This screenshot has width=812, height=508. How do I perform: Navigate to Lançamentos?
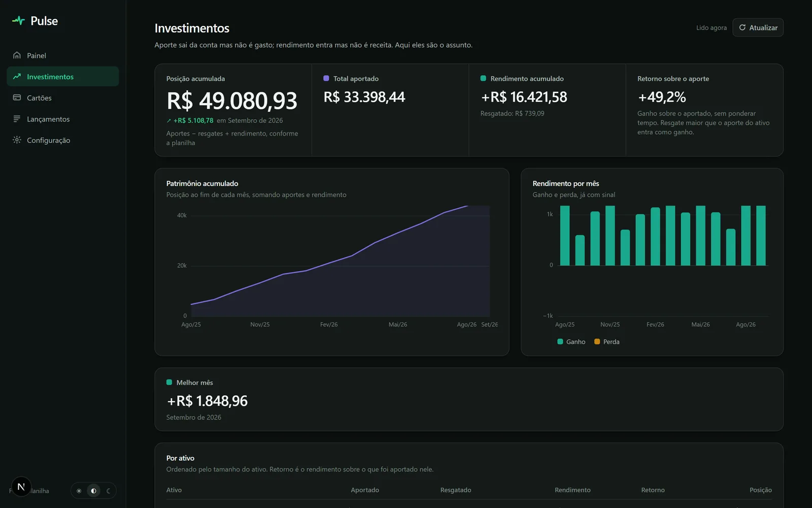[x=63, y=119]
